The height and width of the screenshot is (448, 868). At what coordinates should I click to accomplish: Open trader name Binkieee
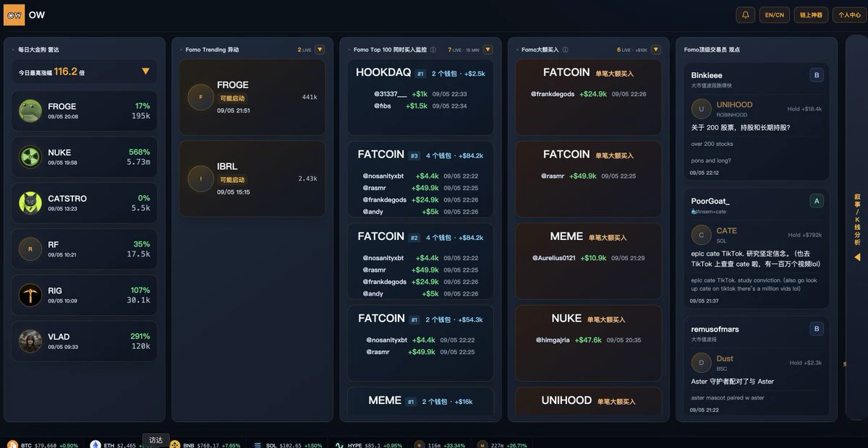pyautogui.click(x=707, y=75)
